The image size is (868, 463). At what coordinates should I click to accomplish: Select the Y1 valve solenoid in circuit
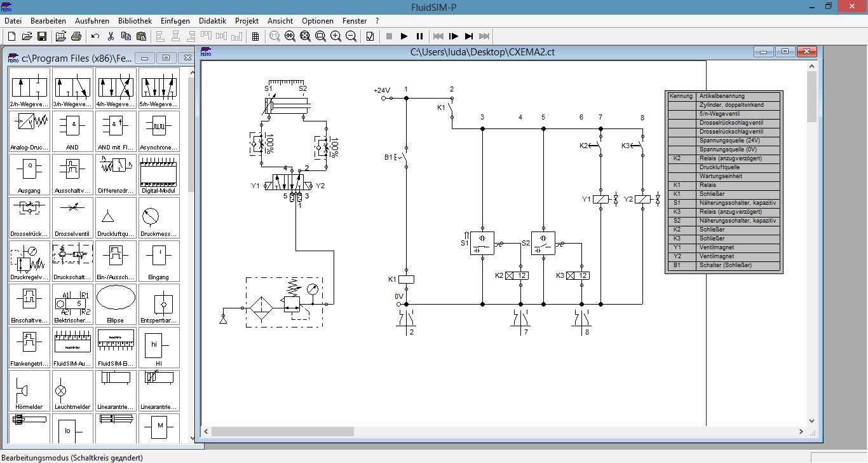(x=601, y=200)
